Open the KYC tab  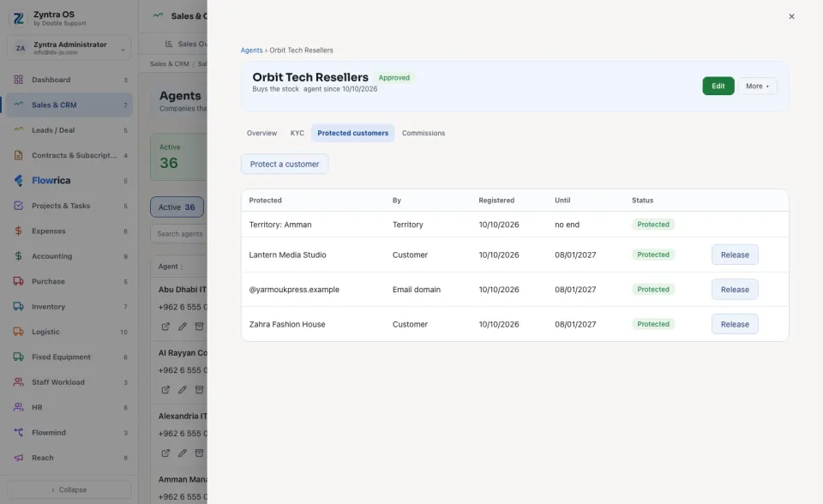click(297, 134)
